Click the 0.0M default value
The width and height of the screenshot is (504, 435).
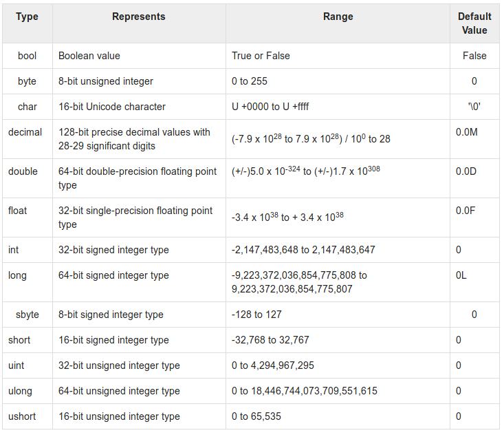pyautogui.click(x=467, y=132)
